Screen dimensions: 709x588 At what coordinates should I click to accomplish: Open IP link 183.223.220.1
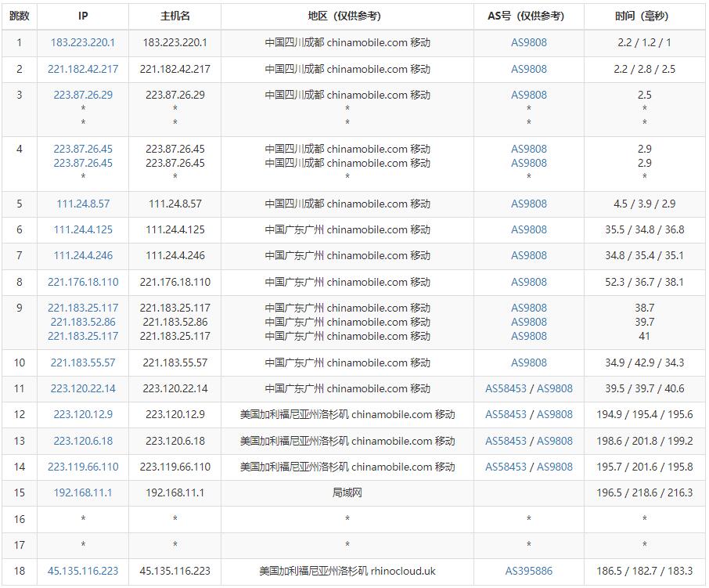[x=83, y=42]
